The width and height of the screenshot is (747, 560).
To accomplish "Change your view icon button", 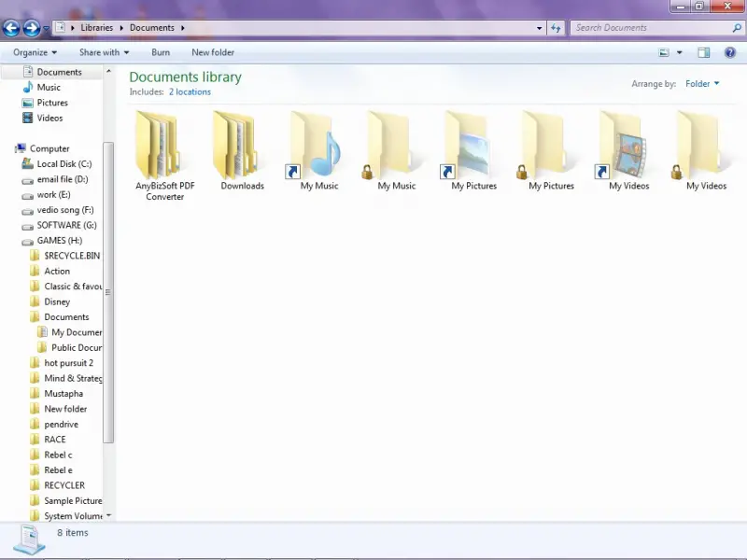I will click(664, 52).
